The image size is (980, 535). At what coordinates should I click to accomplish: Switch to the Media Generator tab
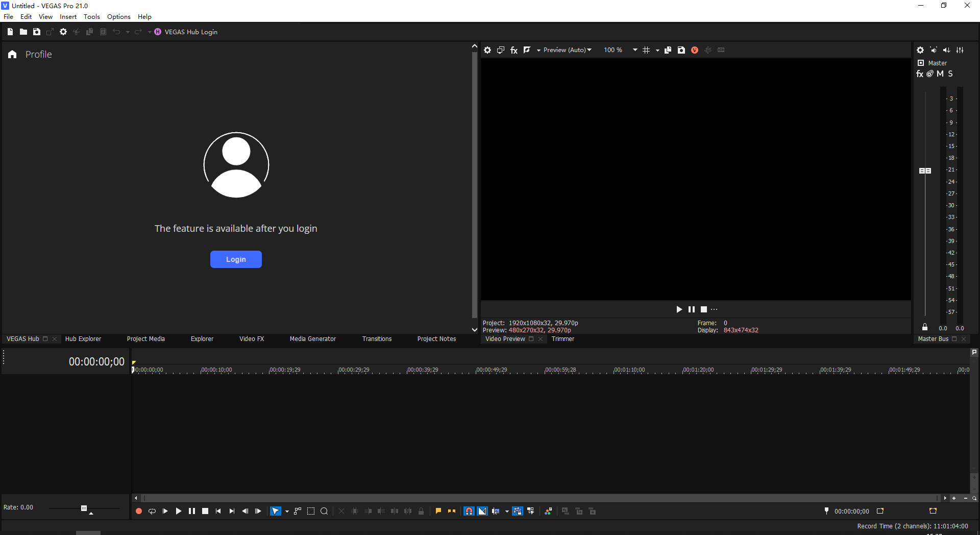tap(313, 339)
